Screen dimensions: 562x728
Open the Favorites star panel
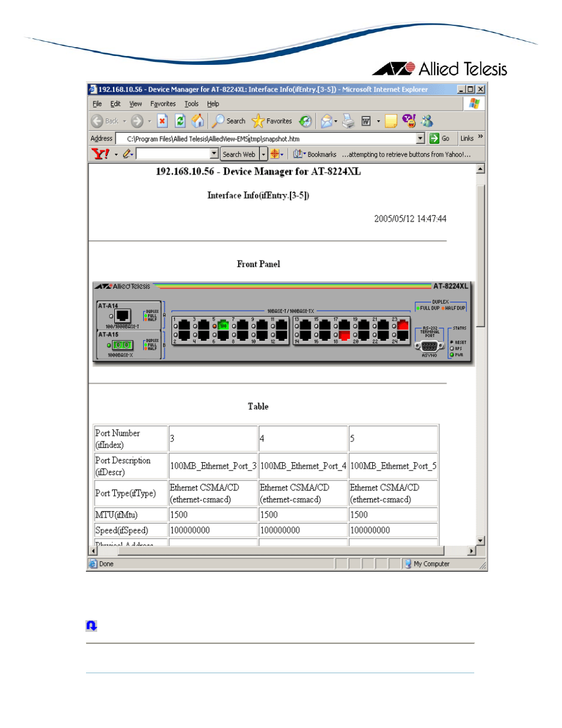pos(272,121)
